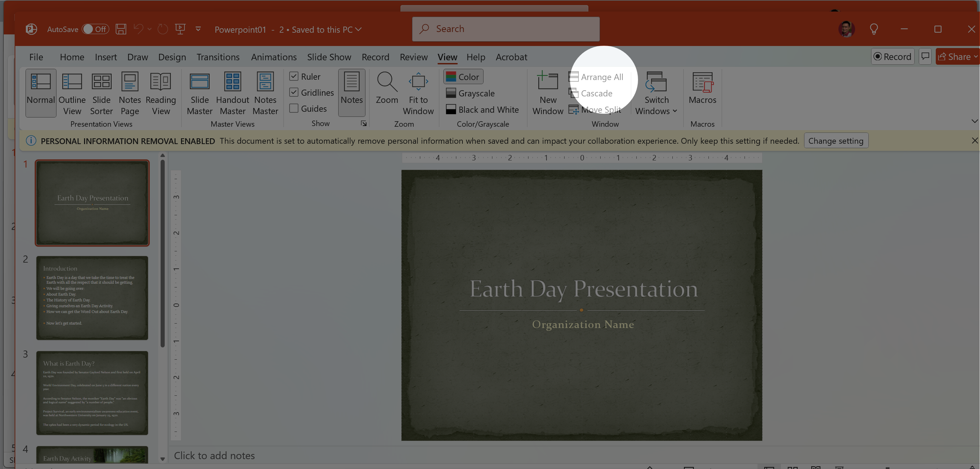Open Slide Sorter view

[101, 93]
